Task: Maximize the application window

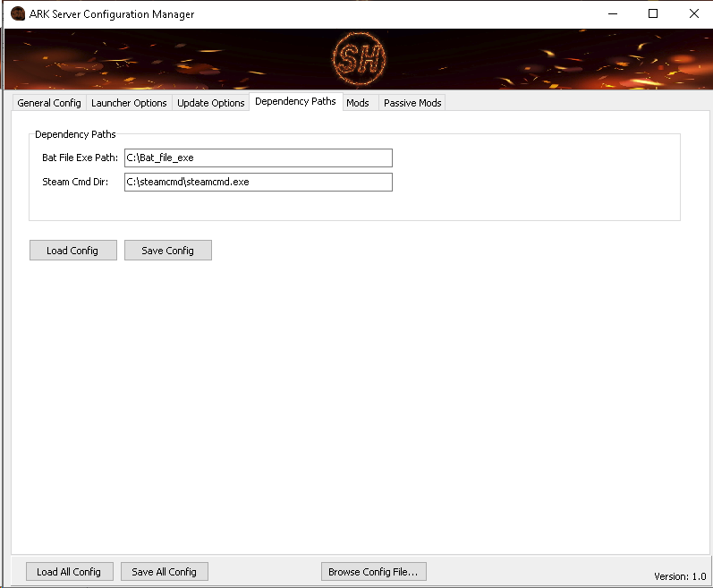Action: click(653, 14)
